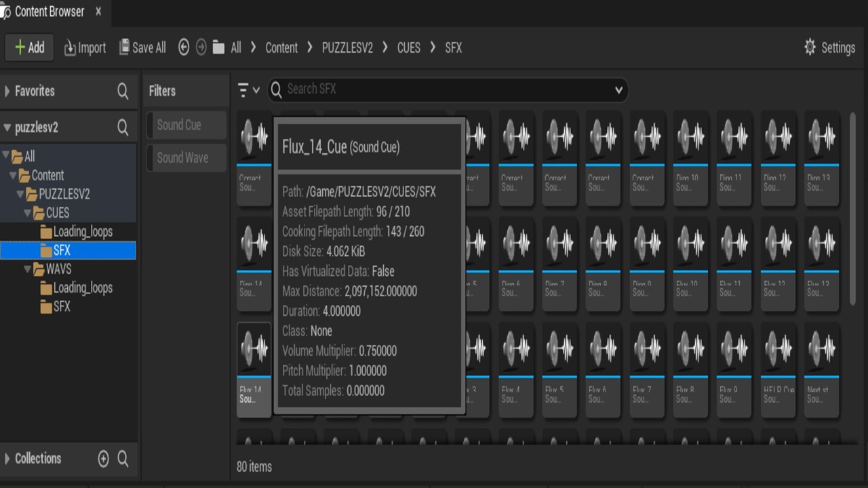This screenshot has height=488, width=868.
Task: Navigate to CUES in breadcrumb
Action: click(409, 47)
